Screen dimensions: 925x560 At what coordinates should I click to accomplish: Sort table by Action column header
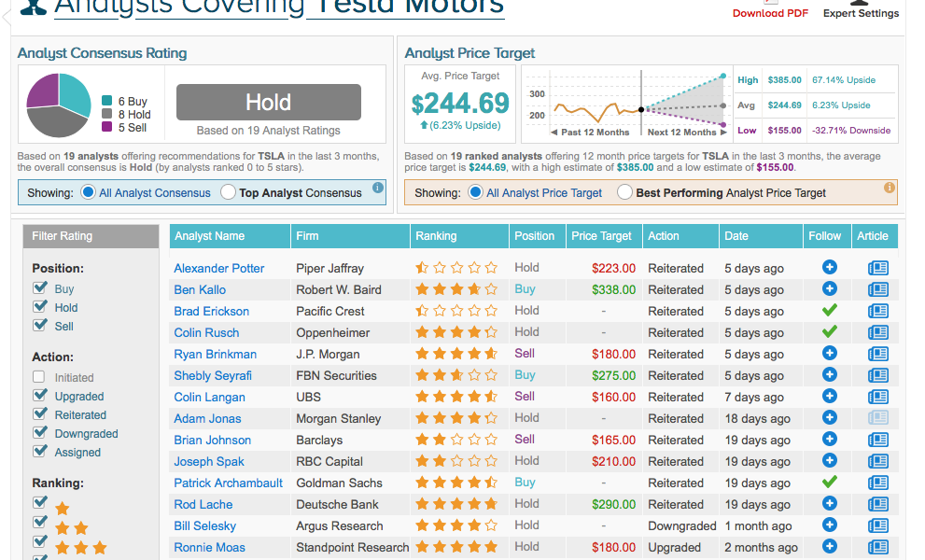(x=680, y=236)
